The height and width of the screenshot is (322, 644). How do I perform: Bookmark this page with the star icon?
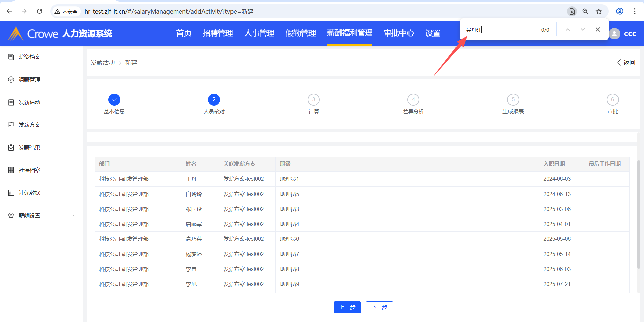click(599, 11)
